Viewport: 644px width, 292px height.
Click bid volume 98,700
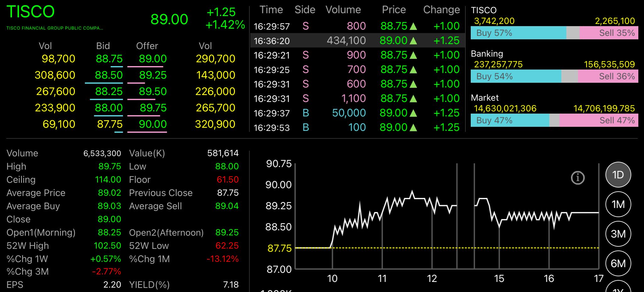(58, 59)
